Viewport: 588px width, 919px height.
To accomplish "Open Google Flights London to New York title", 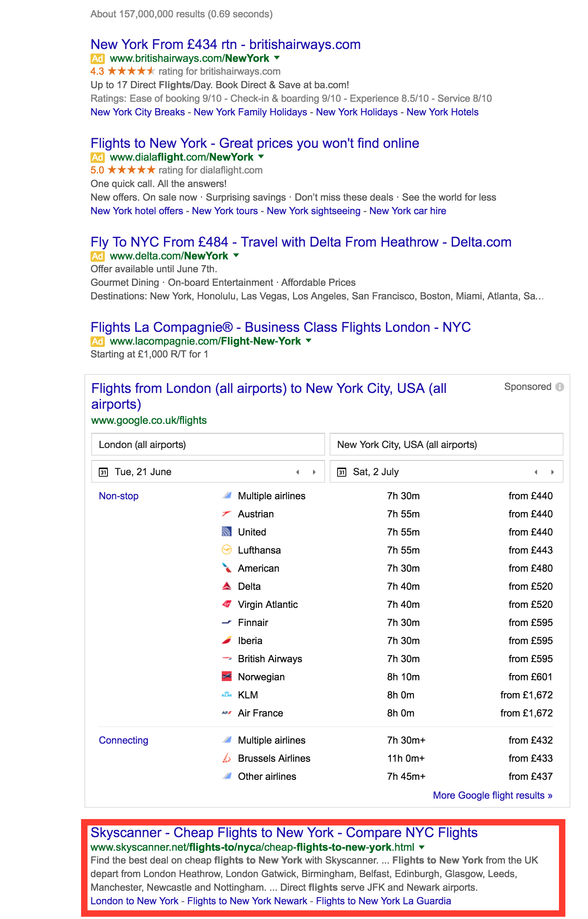I will coord(269,396).
